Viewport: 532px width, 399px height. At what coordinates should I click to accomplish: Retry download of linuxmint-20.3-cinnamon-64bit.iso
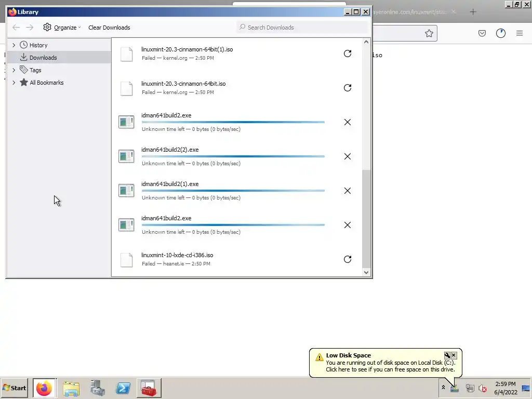(348, 88)
